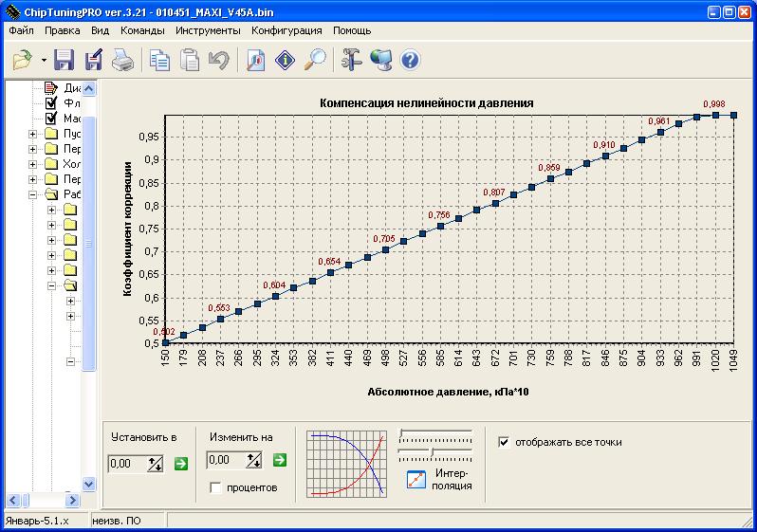The image size is (757, 532).
Task: Click the undo arrow toolbar icon
Action: pos(219,61)
